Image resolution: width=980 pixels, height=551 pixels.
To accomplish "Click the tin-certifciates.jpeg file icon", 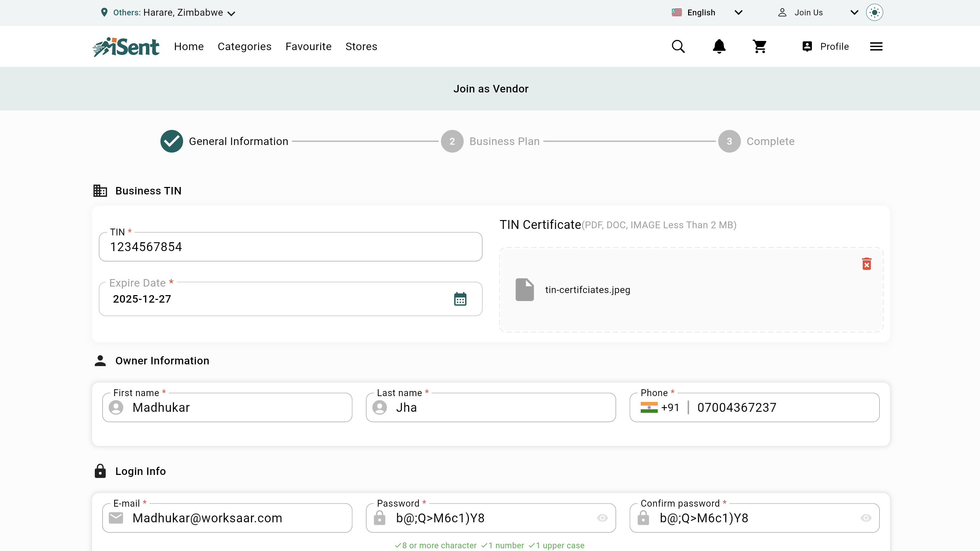I will tap(525, 290).
